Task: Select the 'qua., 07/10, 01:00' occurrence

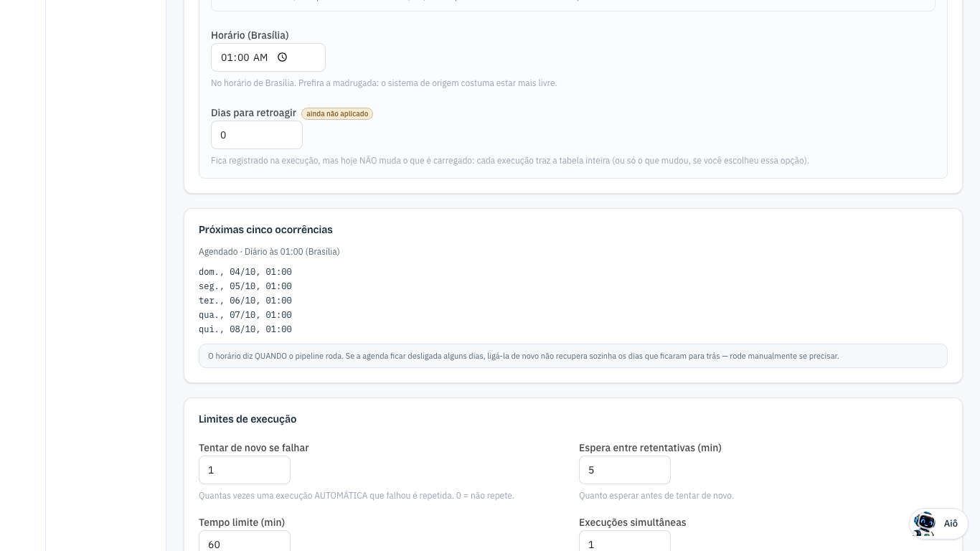Action: click(x=245, y=315)
